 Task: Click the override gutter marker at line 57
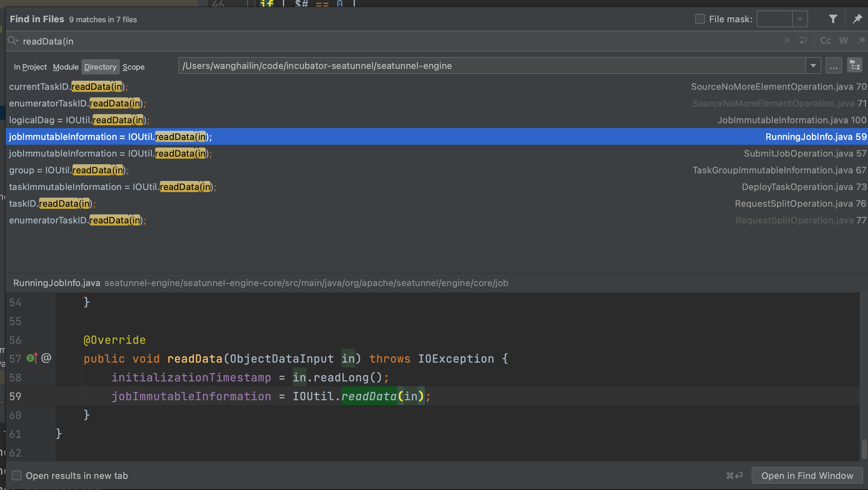[32, 358]
